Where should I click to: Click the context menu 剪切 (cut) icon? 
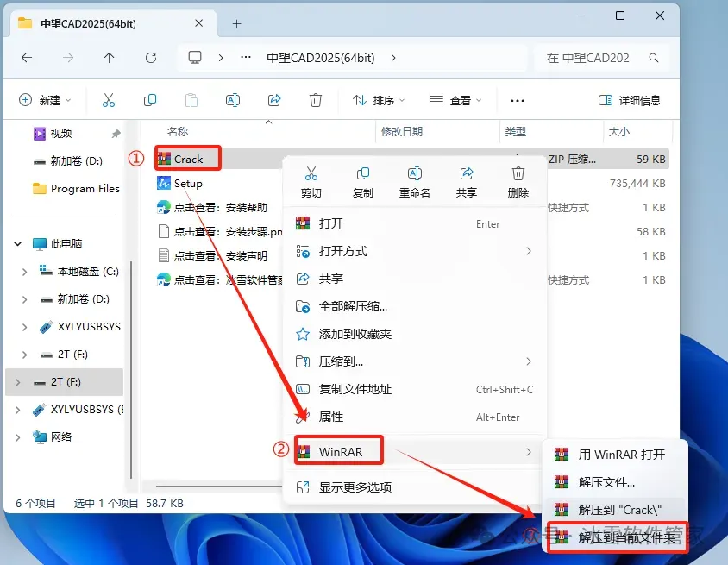311,174
